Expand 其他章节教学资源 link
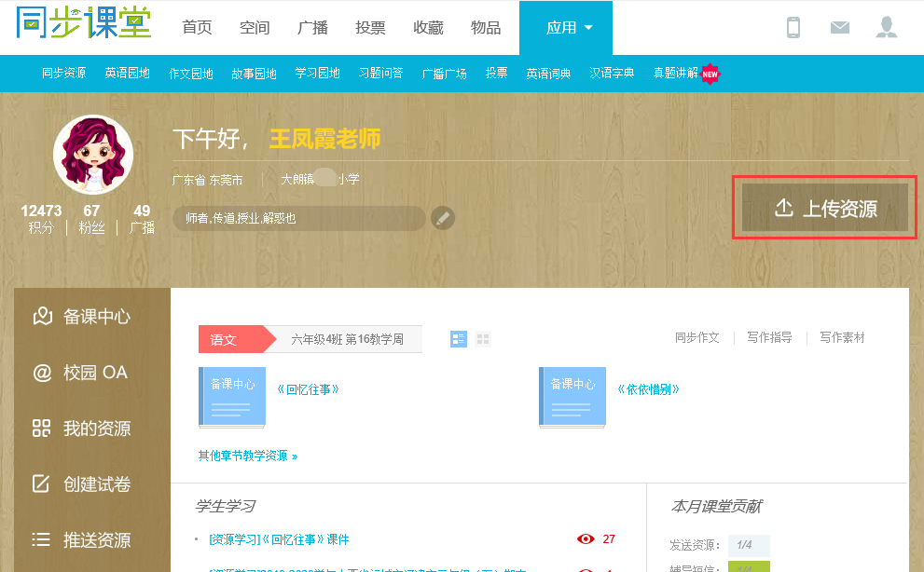The height and width of the screenshot is (572, 924). coord(247,456)
